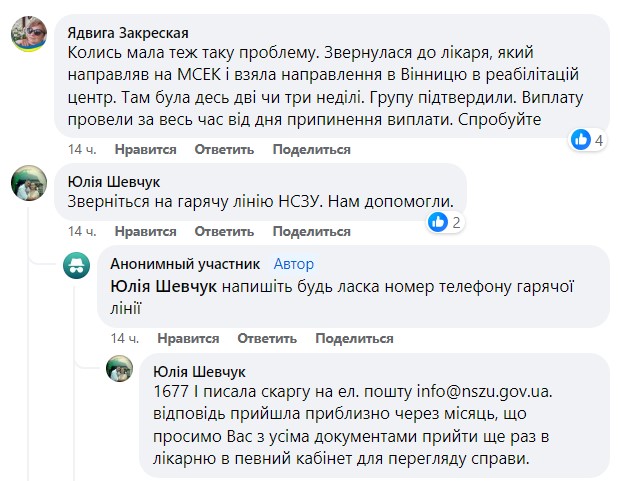Like Ядвига Закреская's comment via Нравится
The image size is (619, 481).
145,149
